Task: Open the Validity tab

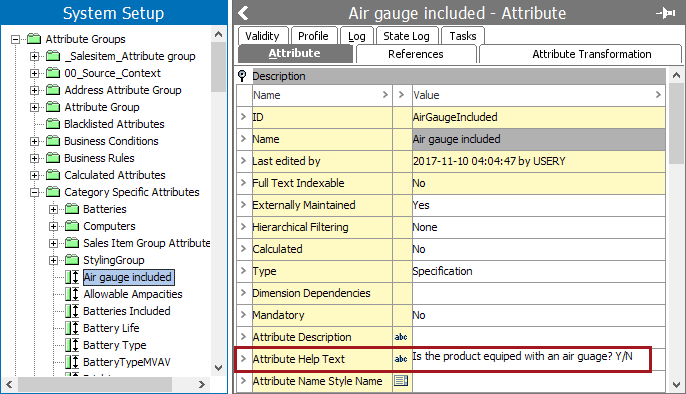Action: pyautogui.click(x=262, y=36)
